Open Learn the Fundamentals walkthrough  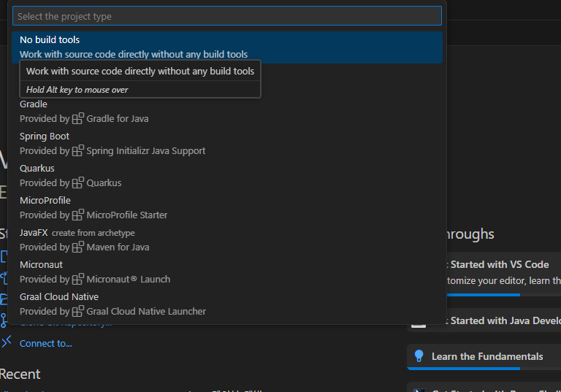(484, 356)
